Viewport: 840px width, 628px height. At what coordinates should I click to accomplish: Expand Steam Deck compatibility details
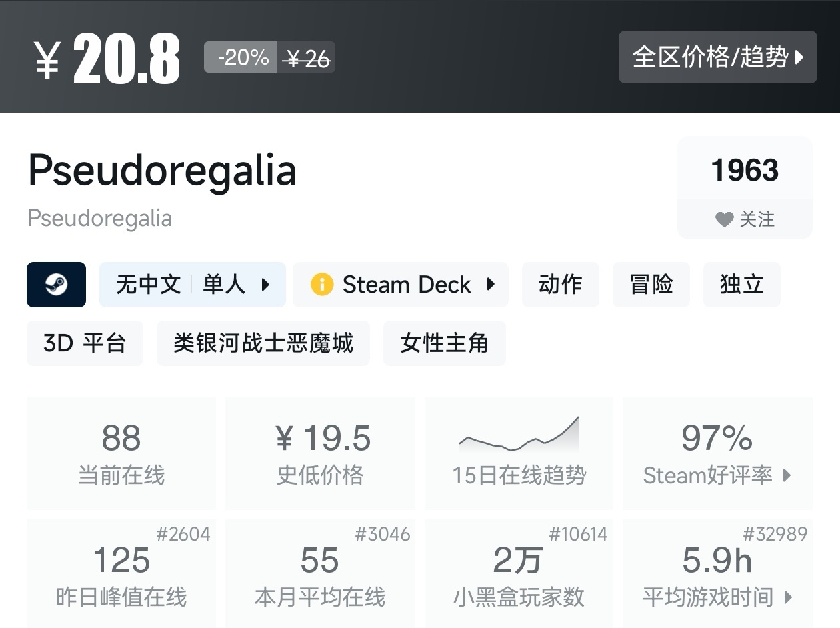(491, 285)
